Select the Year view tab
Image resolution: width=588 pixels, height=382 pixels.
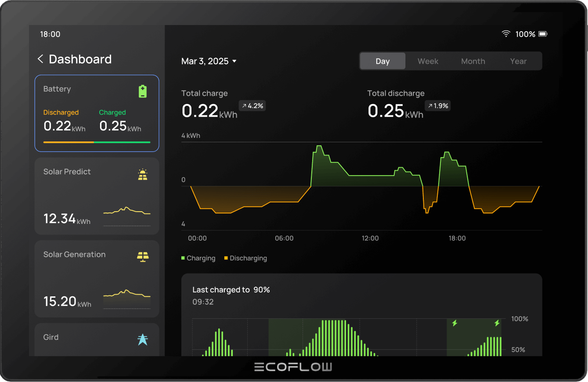(518, 61)
